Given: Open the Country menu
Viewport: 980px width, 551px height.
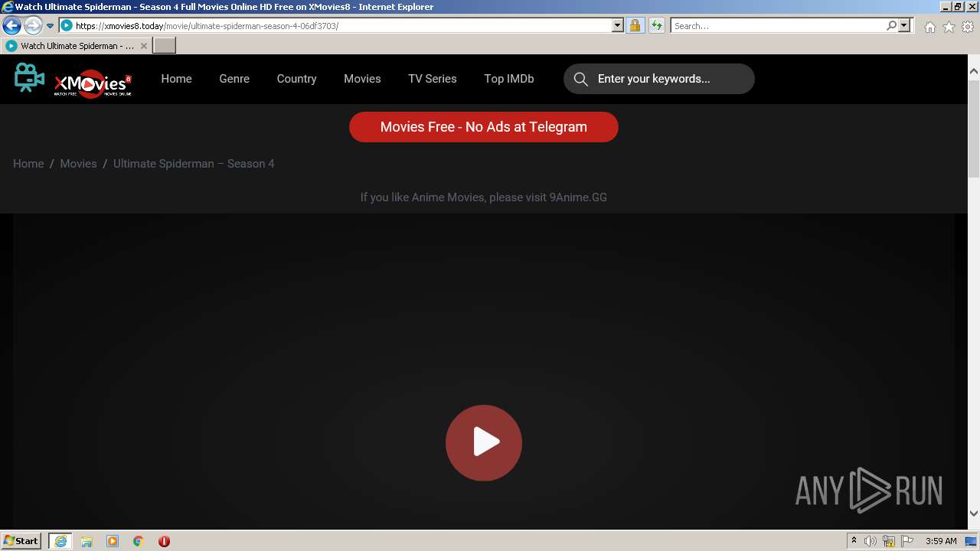Looking at the screenshot, I should pos(296,79).
